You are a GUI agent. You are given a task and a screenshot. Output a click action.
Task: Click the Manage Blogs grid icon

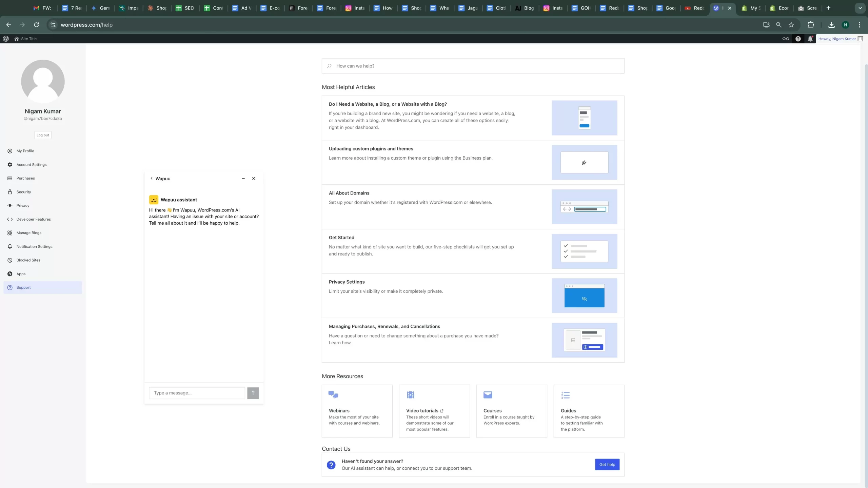coord(10,233)
